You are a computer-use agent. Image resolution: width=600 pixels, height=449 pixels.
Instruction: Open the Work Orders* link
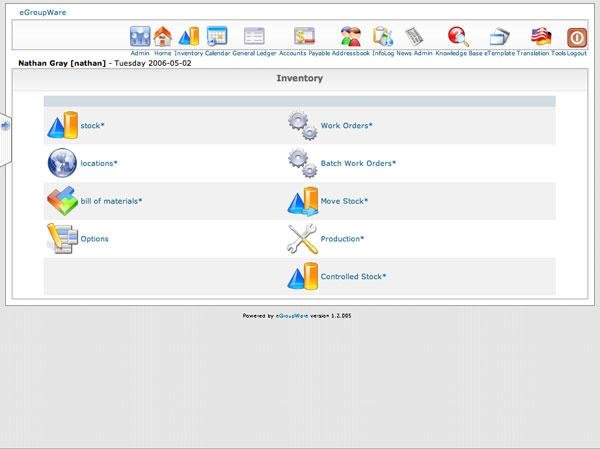pos(346,126)
